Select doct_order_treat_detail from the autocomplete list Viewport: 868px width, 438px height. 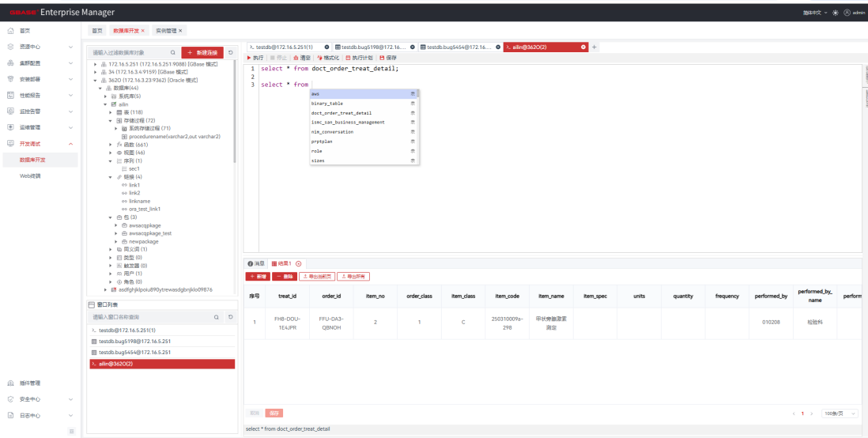342,113
